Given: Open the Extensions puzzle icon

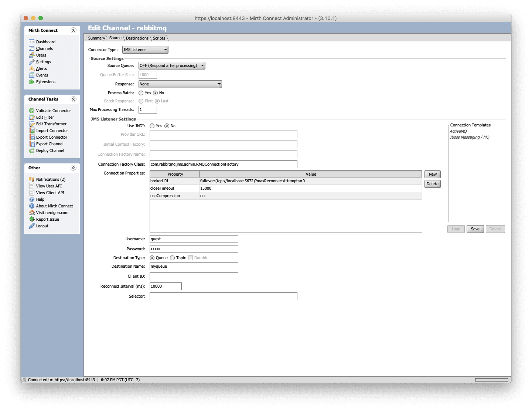Looking at the screenshot, I should point(32,82).
